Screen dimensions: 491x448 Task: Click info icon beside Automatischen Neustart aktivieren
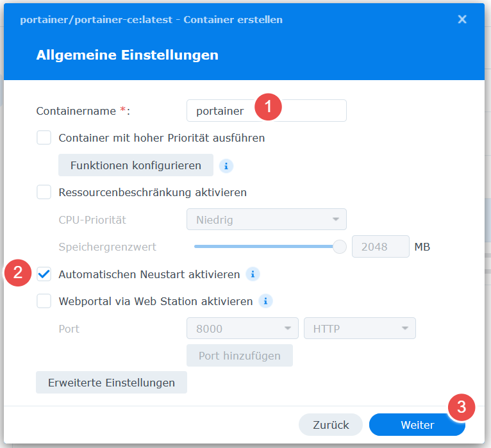(253, 274)
